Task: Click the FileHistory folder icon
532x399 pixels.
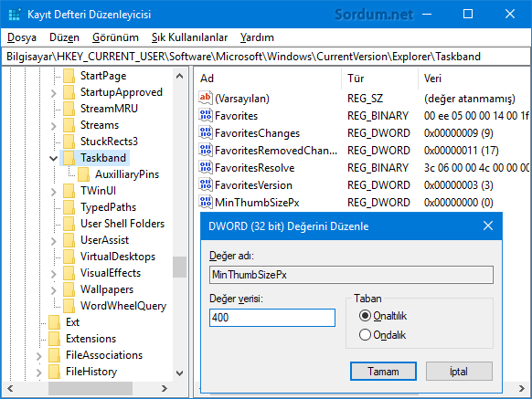Action: 54,372
